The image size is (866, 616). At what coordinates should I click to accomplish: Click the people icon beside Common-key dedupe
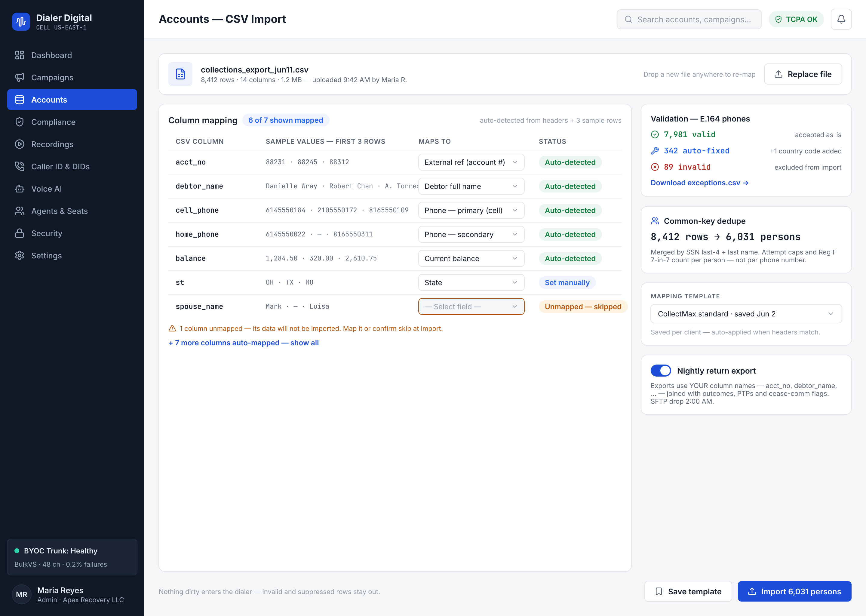coord(655,221)
